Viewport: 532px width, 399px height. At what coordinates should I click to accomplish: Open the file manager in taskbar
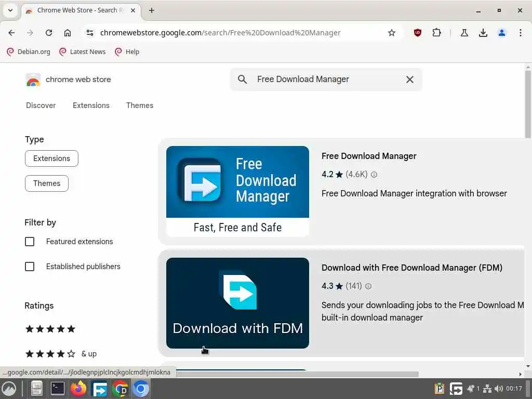click(37, 389)
